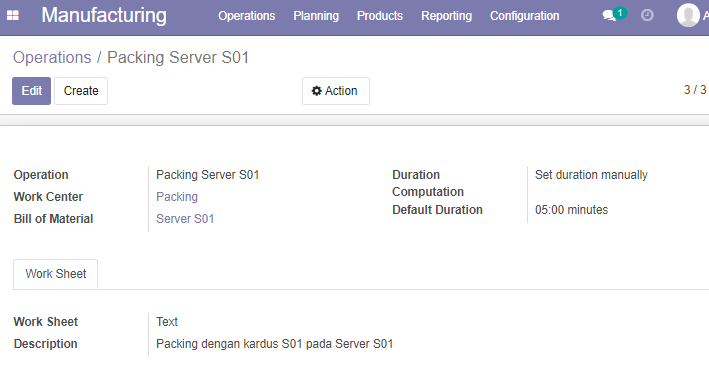Open the Server S01 bill of material link
This screenshot has height=369, width=709.
pyautogui.click(x=185, y=219)
